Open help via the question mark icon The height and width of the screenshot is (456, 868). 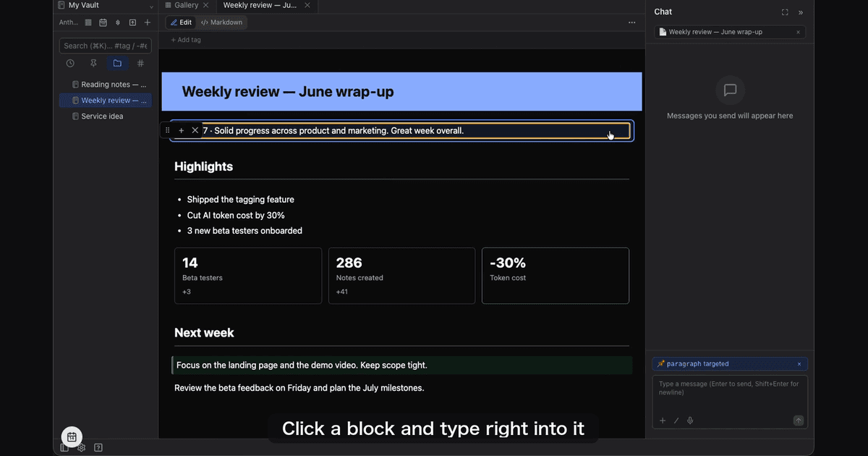(98, 447)
